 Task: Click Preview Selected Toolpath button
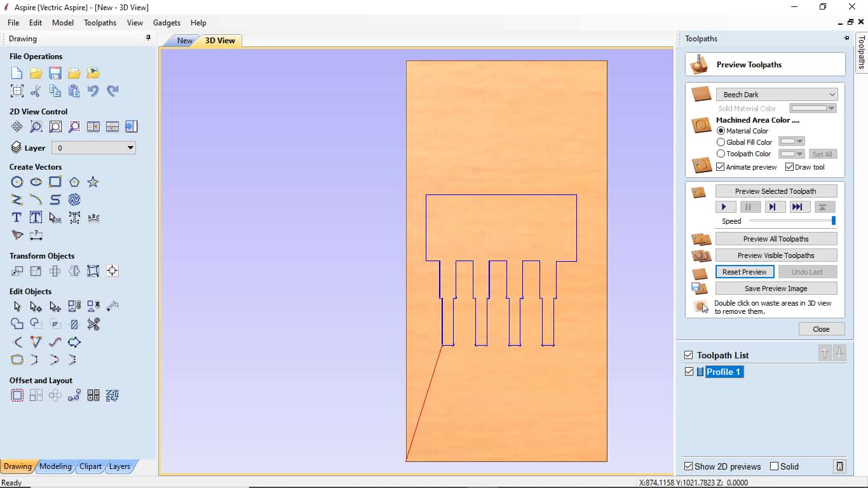776,191
